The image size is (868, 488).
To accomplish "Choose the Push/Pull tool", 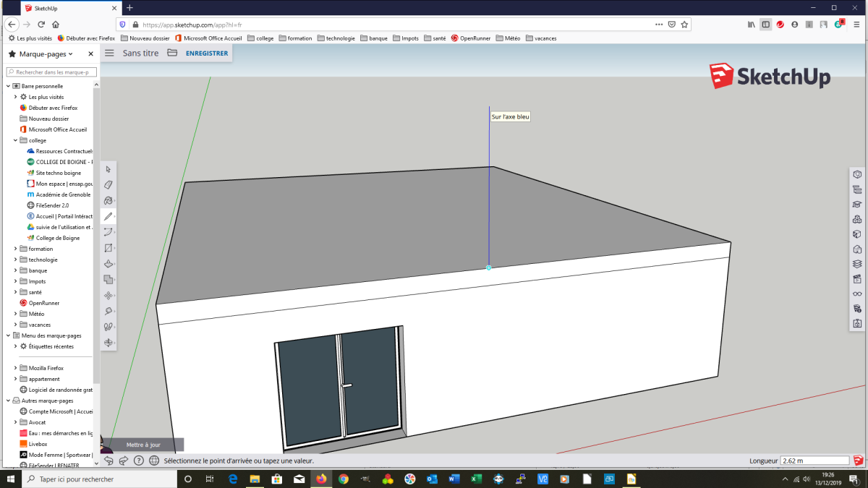I will [109, 264].
